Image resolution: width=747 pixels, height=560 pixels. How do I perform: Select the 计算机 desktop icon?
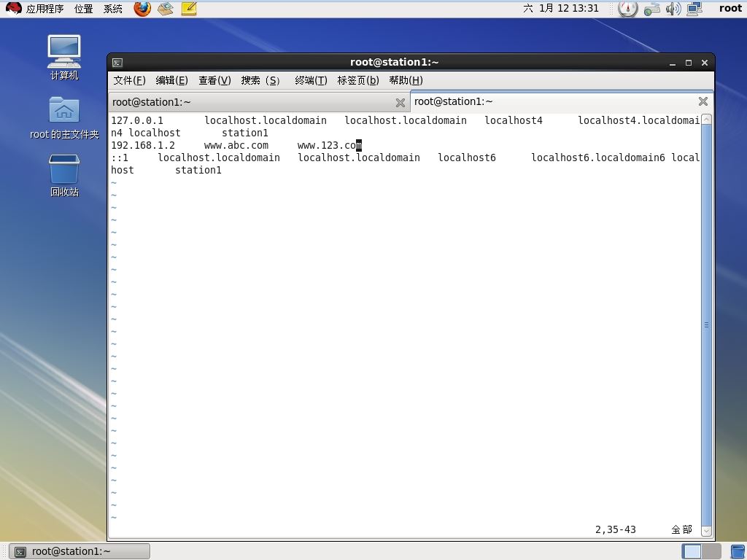tap(64, 58)
